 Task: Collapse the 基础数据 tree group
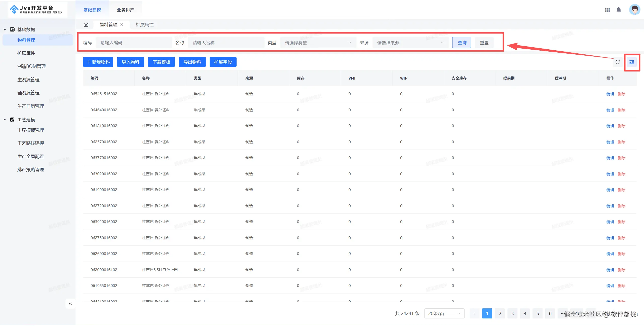pyautogui.click(x=5, y=30)
